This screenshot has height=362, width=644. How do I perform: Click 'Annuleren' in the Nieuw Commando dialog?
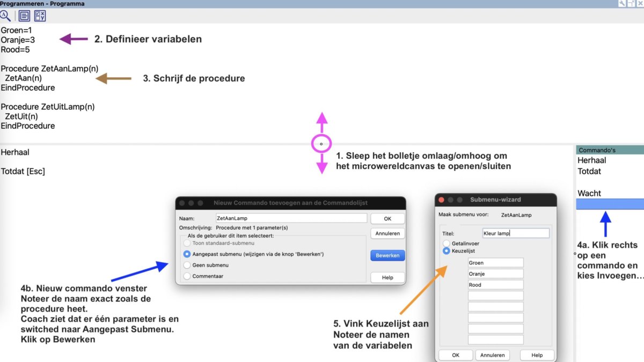point(387,233)
